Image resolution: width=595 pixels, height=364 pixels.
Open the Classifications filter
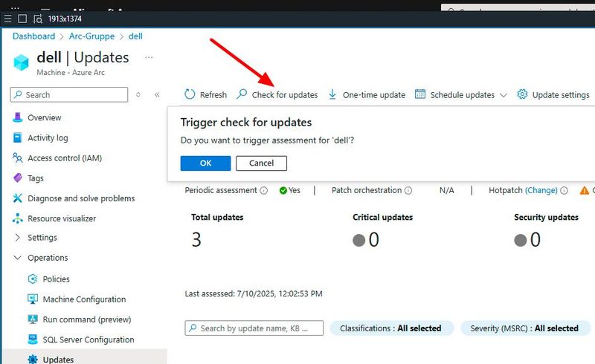click(392, 328)
